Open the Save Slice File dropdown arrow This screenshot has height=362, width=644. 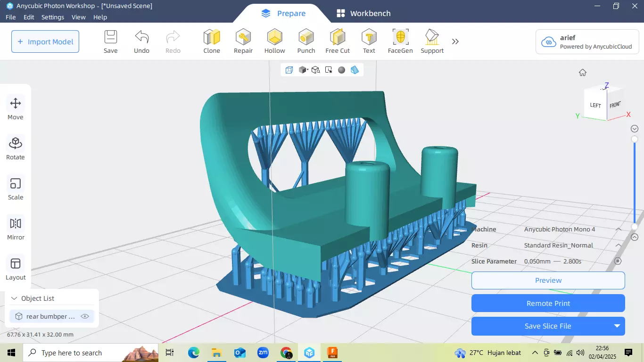(x=617, y=326)
